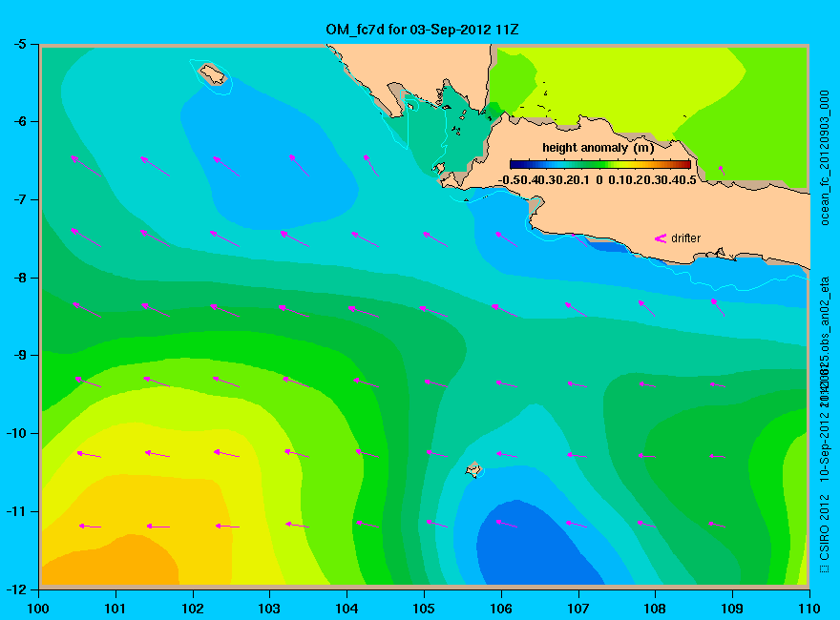Click the magenta drifter arrow symbol in legend
The width and height of the screenshot is (840, 620).
(x=661, y=238)
